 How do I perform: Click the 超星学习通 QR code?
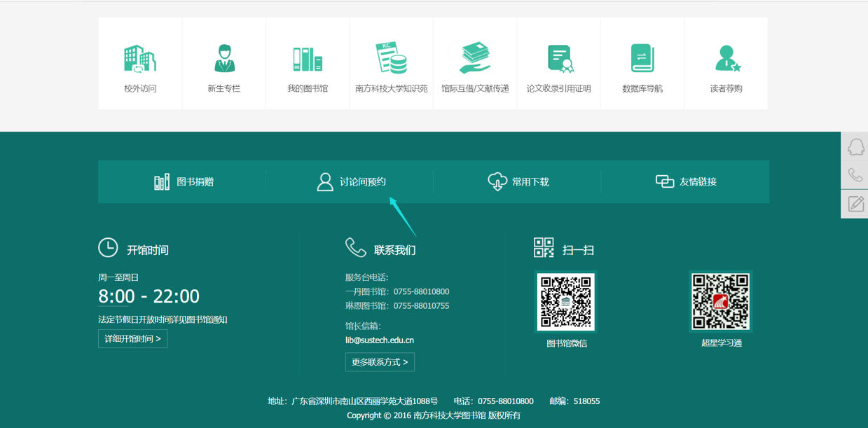[721, 302]
